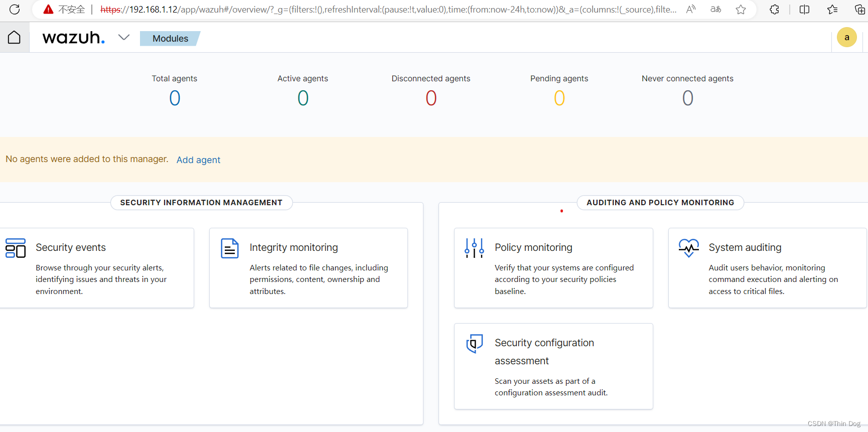This screenshot has height=432, width=868.
Task: Click the Active agents label
Action: tap(303, 78)
